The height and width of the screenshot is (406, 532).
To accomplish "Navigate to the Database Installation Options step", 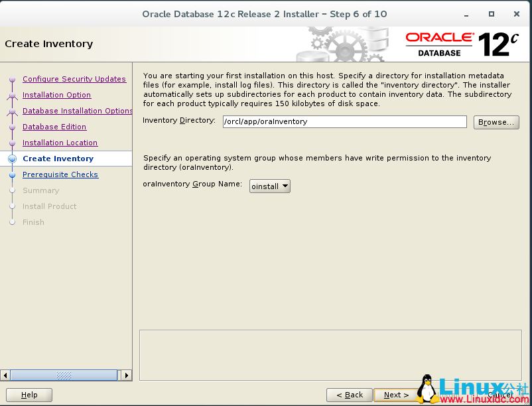I will point(77,111).
